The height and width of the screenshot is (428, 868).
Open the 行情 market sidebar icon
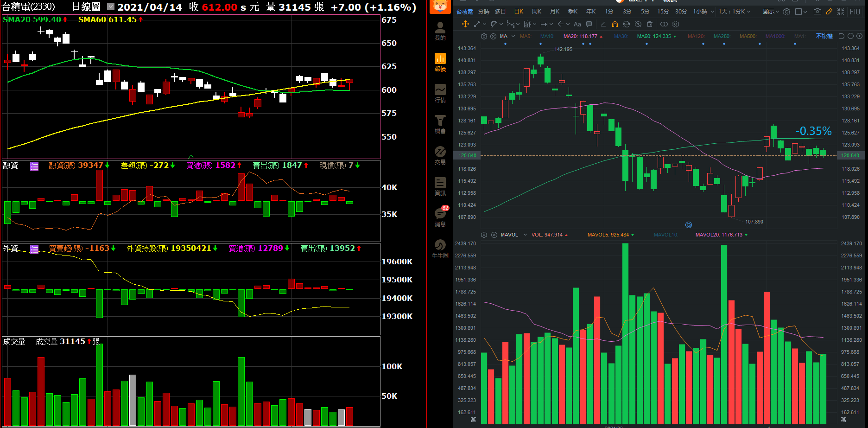coord(440,93)
